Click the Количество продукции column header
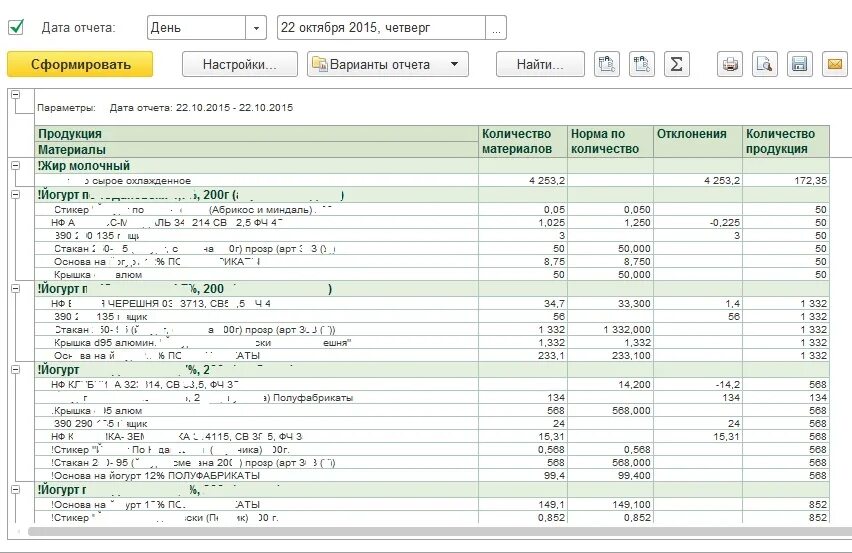The height and width of the screenshot is (553, 852). coord(786,141)
